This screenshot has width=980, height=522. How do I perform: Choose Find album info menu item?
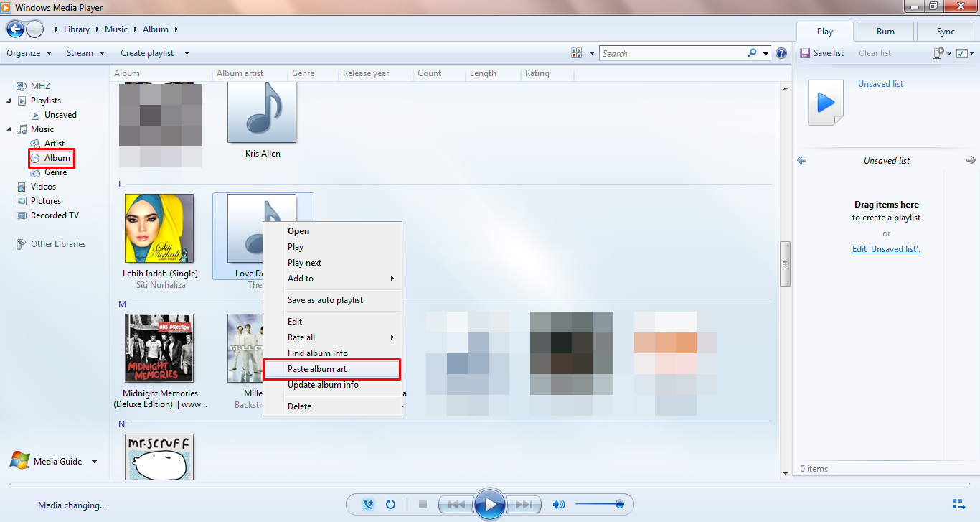pyautogui.click(x=332, y=353)
